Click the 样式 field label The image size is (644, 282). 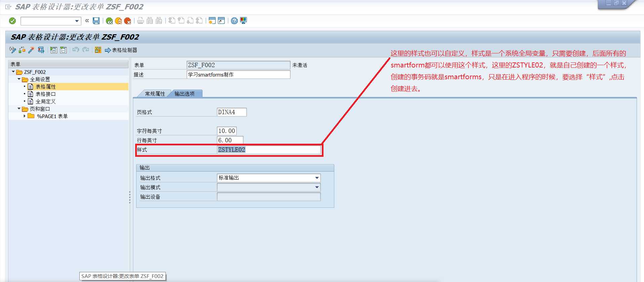click(142, 150)
